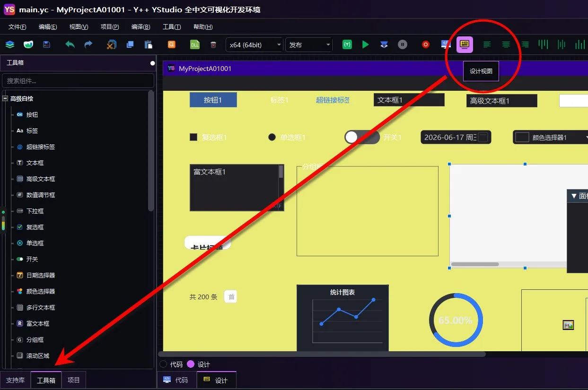Viewport: 588px width, 390px height.
Task: Click the purple design view icon
Action: [465, 44]
